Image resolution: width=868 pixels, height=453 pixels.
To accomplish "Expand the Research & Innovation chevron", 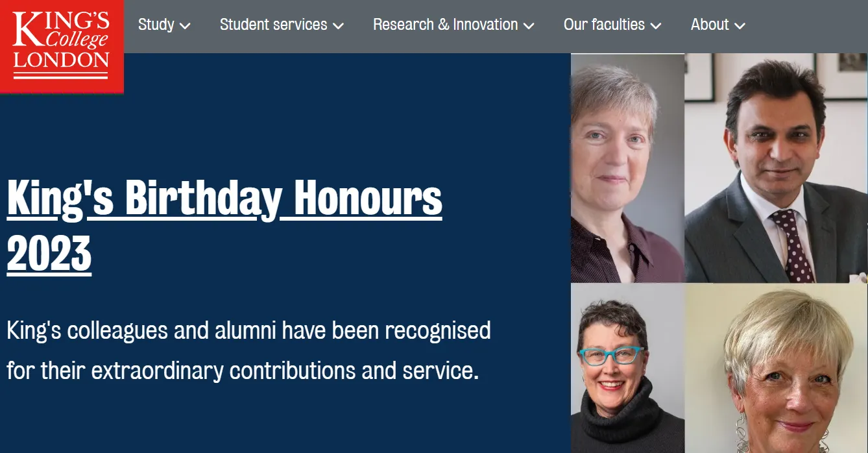I will 529,26.
